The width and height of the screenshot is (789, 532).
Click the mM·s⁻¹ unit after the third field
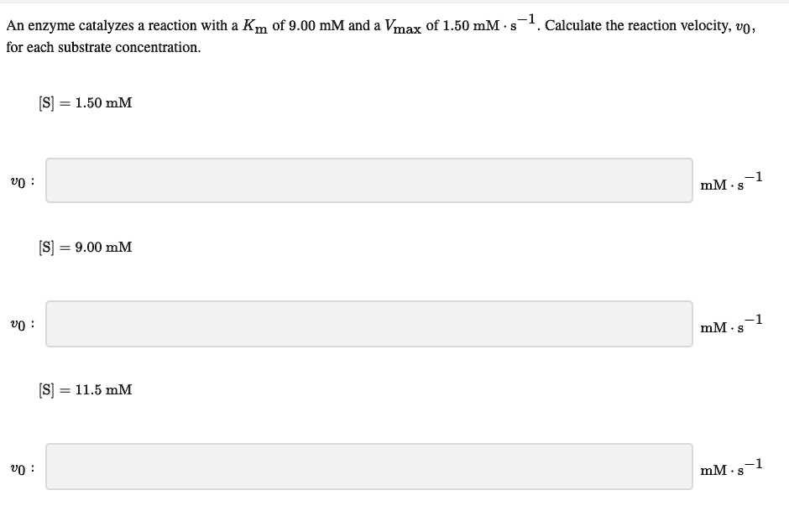[x=730, y=466]
